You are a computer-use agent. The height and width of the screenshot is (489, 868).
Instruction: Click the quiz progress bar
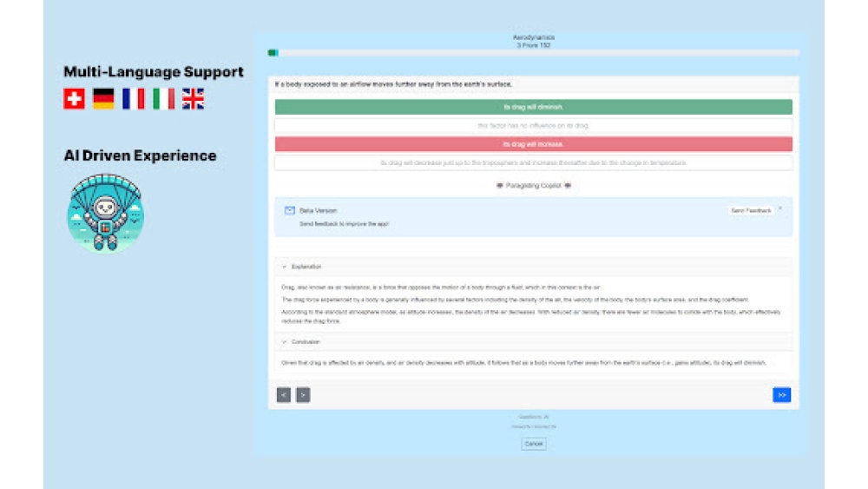click(x=534, y=53)
